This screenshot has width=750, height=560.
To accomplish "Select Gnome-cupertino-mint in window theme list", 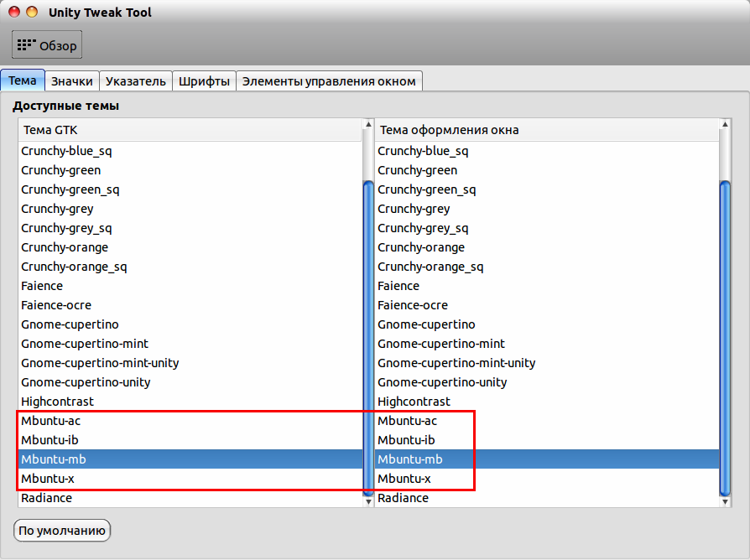I will 547,344.
